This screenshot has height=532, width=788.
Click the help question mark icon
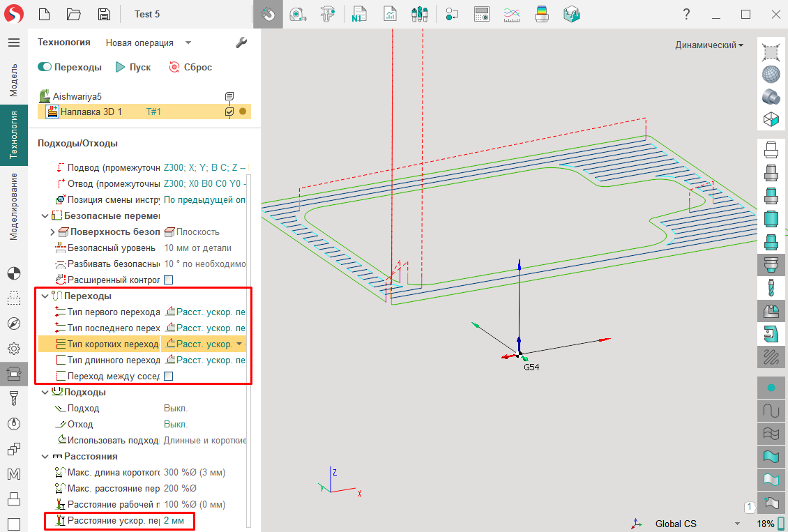click(x=686, y=14)
